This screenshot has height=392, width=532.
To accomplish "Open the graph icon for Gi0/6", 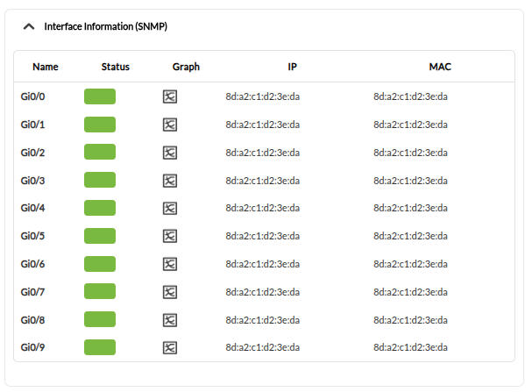I will 170,264.
